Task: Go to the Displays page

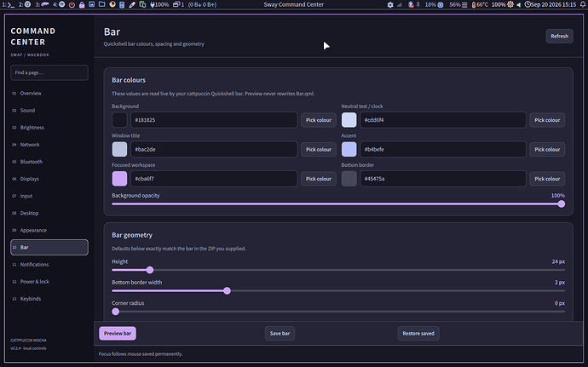Action: coord(49,179)
